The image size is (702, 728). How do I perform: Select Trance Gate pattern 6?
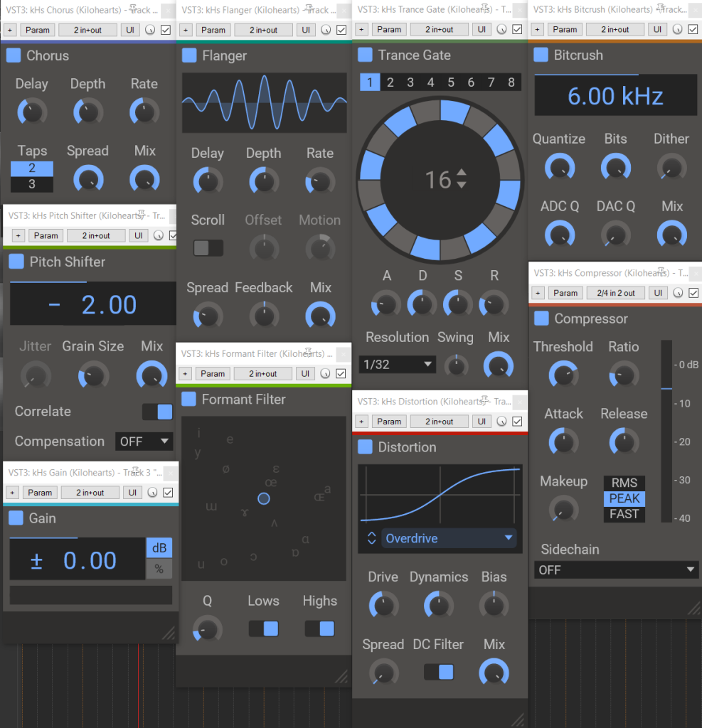click(471, 82)
